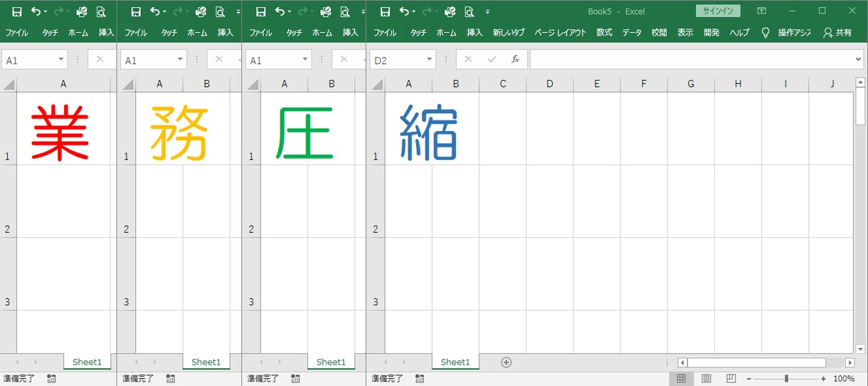868x386 pixels.
Task: Open 新しいタブ tab in Book5
Action: 509,33
